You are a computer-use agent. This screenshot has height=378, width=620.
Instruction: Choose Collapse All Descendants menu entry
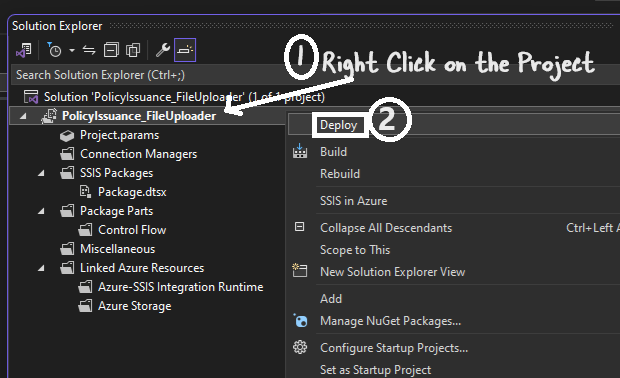coord(386,228)
